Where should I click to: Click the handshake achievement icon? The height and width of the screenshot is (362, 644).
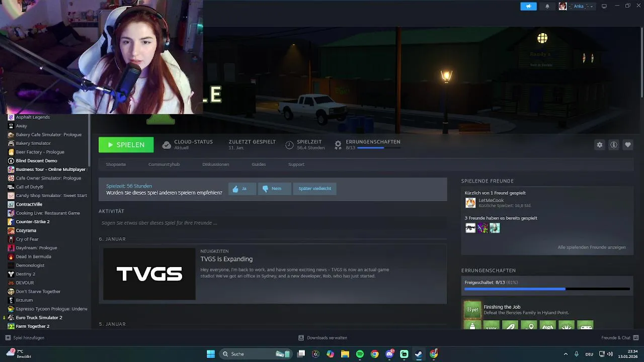coord(547,325)
